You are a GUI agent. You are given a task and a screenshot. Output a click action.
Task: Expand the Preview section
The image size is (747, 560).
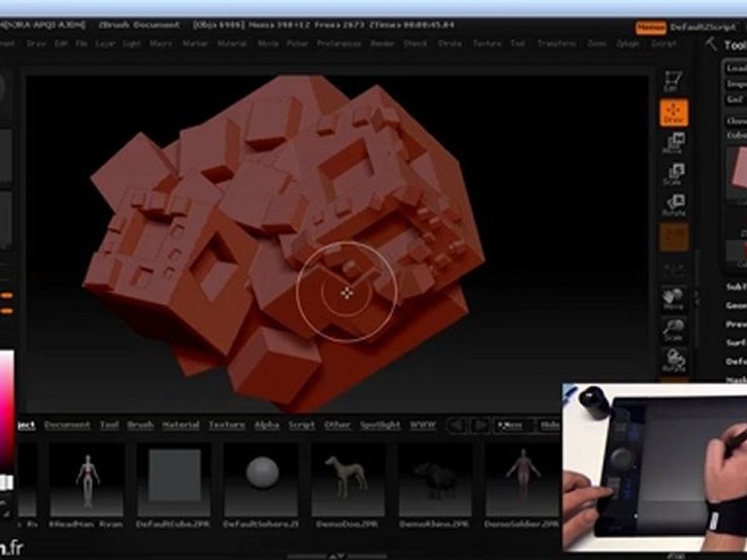point(735,324)
